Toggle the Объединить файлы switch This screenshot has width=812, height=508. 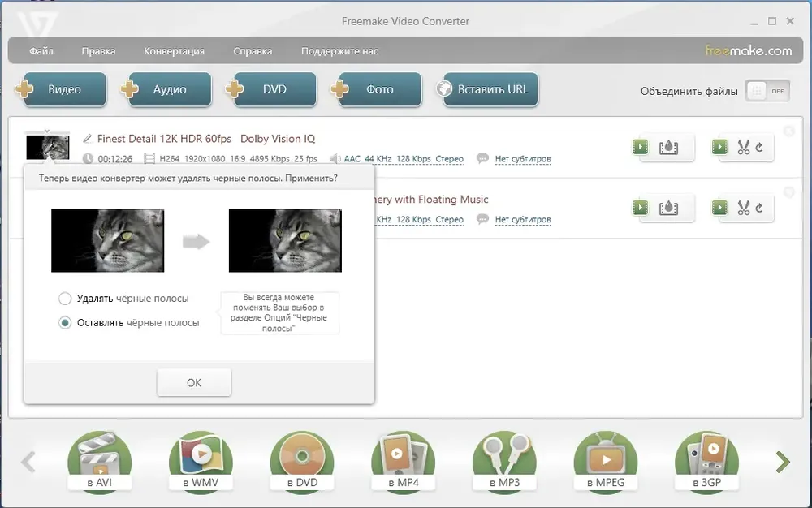767,91
